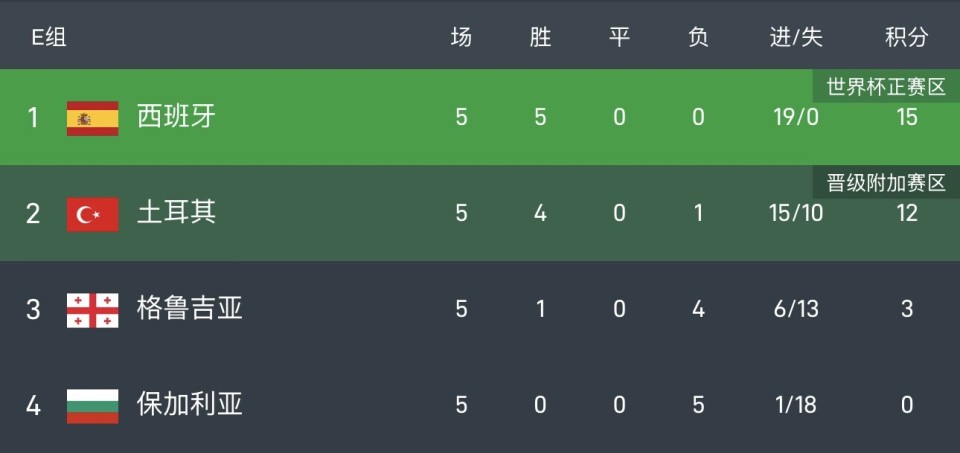Image resolution: width=960 pixels, height=453 pixels.
Task: Click the 世界杯正赛区 label
Action: pyautogui.click(x=885, y=87)
